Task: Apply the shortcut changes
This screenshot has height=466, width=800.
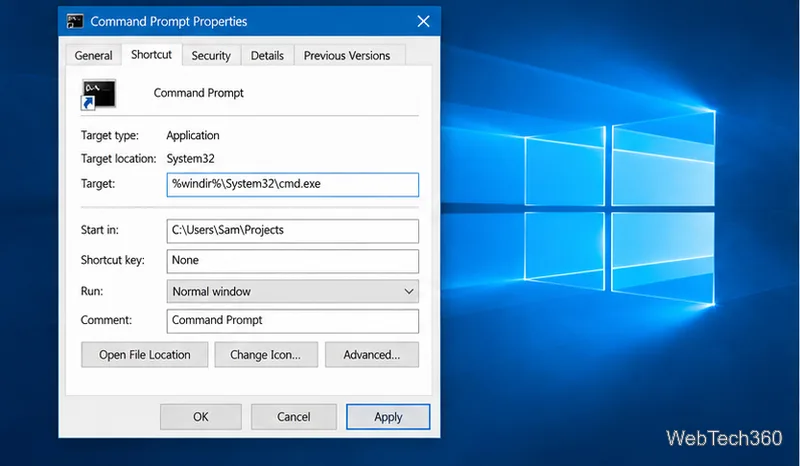Action: coord(388,417)
